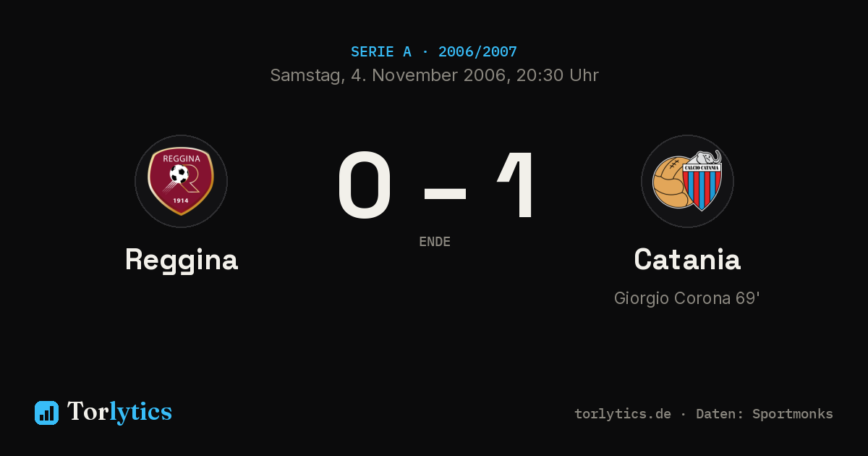Click the Catania team name
This screenshot has height=456, width=868.
pyautogui.click(x=687, y=259)
